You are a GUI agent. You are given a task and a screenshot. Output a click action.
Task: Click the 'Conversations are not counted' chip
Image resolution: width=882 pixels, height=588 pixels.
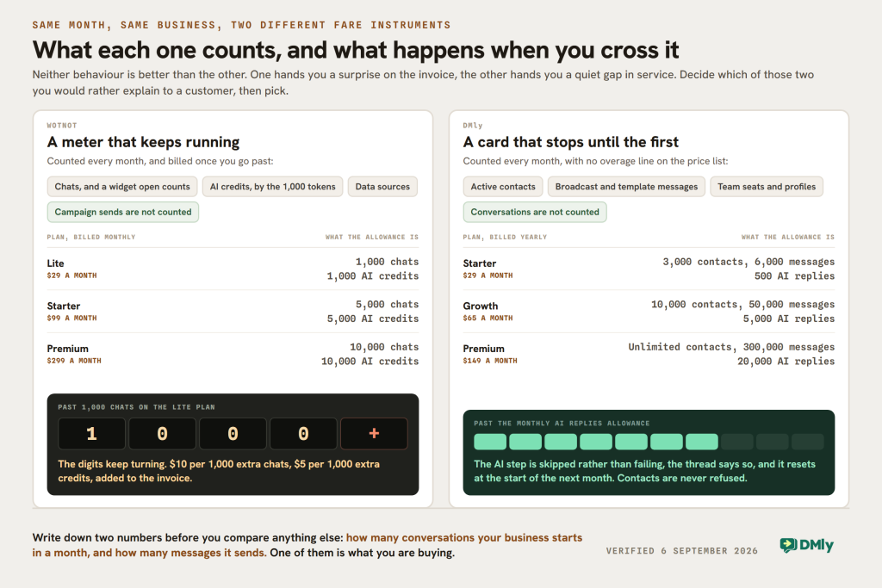pos(535,212)
